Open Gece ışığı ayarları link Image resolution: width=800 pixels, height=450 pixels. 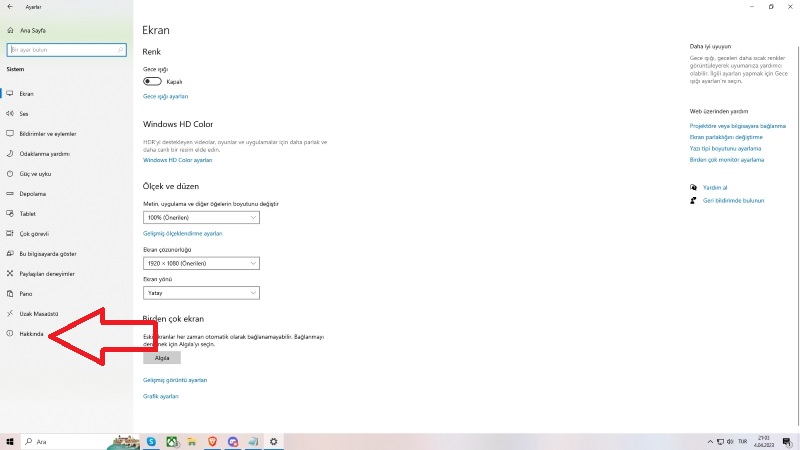pyautogui.click(x=165, y=96)
